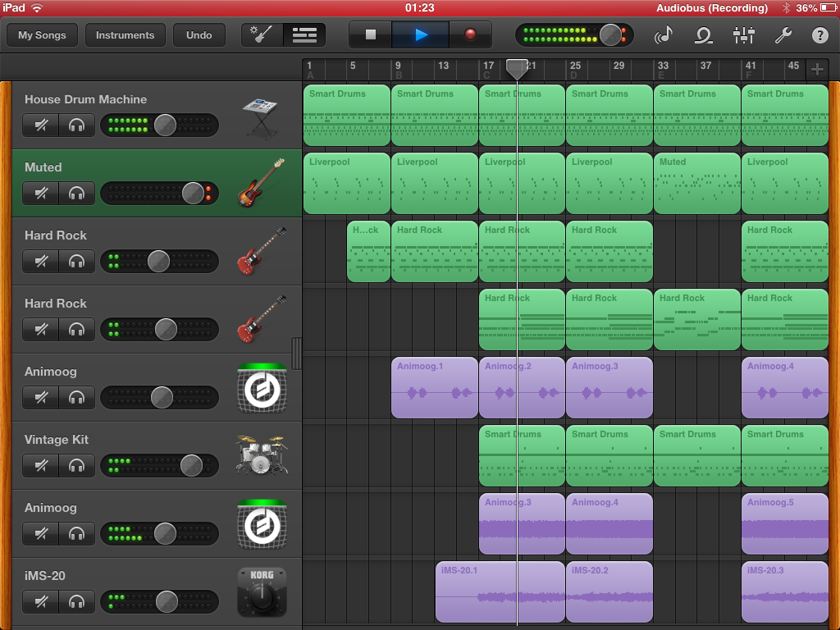Solo the House Drum Machine track

76,126
